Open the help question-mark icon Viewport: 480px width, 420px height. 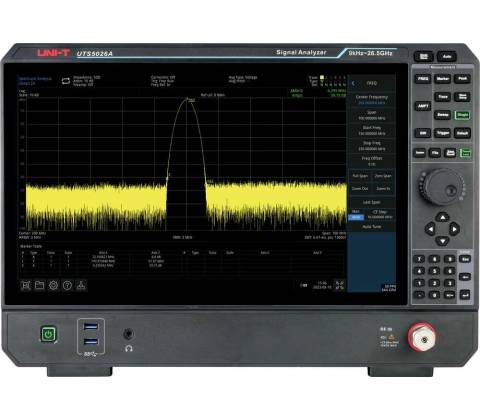click(x=67, y=285)
